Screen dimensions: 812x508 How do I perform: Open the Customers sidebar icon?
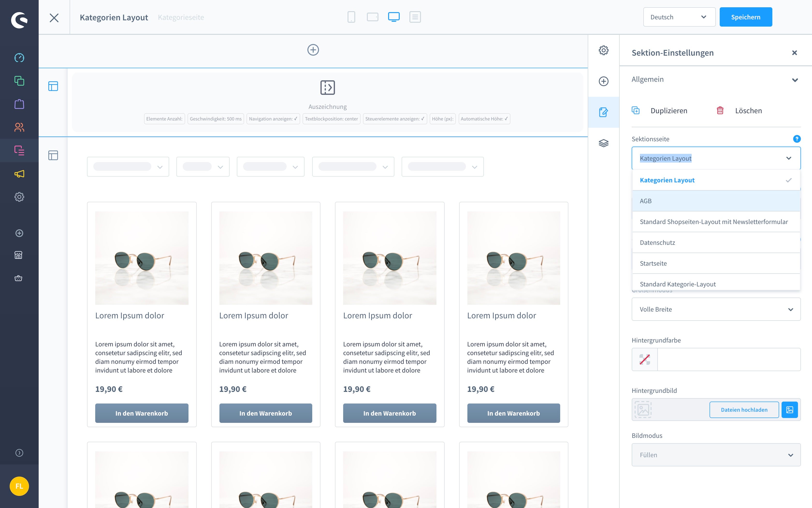[x=19, y=127]
